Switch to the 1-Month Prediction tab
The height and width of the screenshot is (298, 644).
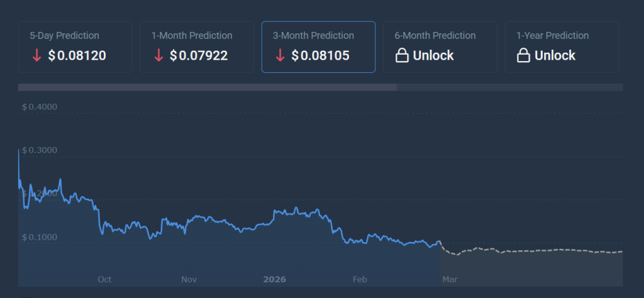[x=196, y=47]
